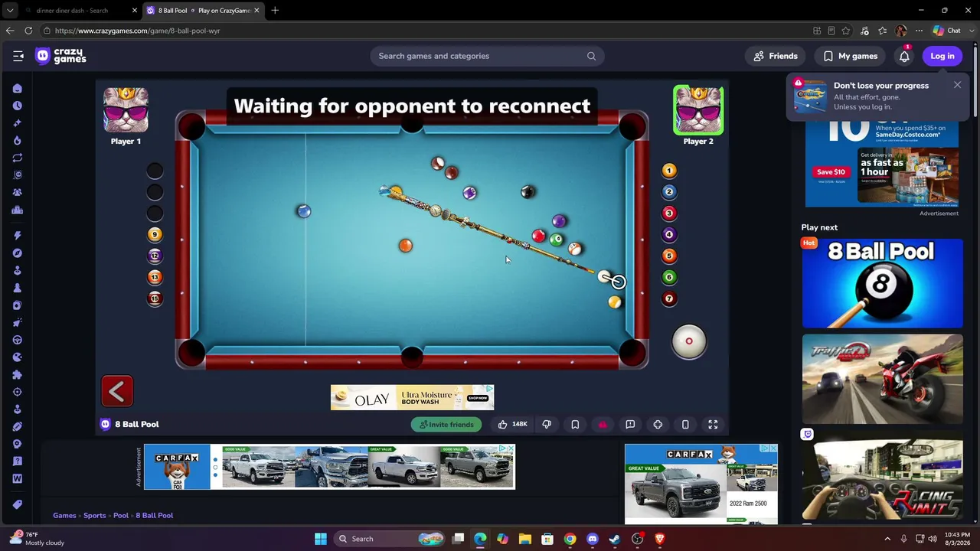The image size is (980, 551).
Task: Open the hamburger sidebar menu
Action: 18,56
